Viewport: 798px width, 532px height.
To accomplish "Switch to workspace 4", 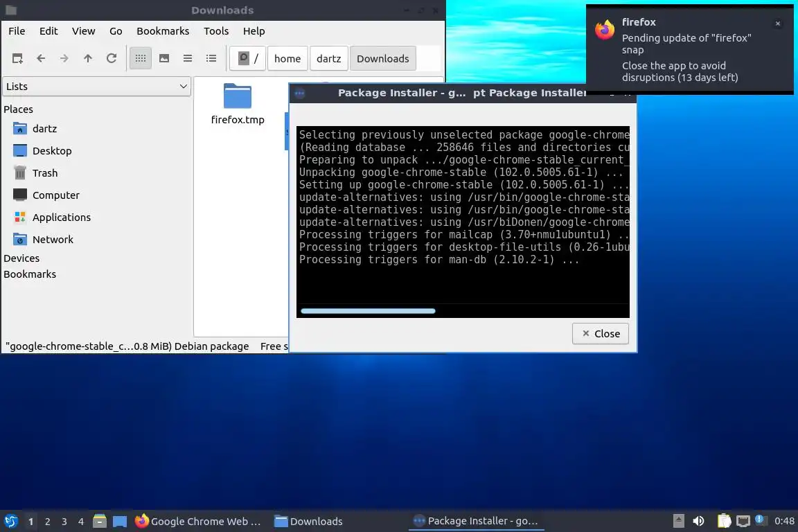I will click(x=81, y=522).
